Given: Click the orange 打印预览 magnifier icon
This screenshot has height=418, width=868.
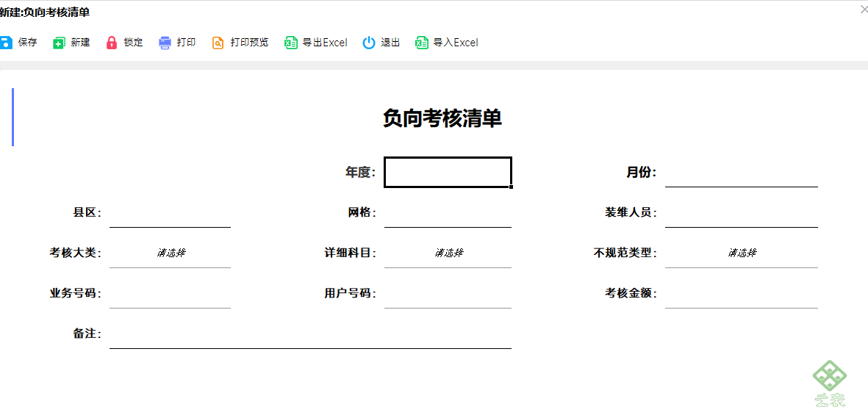Looking at the screenshot, I should 218,43.
